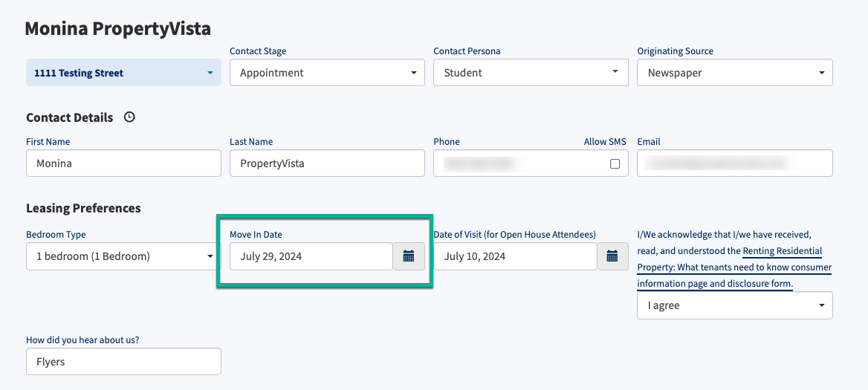868x390 pixels.
Task: Open the Originating Source dropdown showing Newspaper
Action: (x=734, y=73)
